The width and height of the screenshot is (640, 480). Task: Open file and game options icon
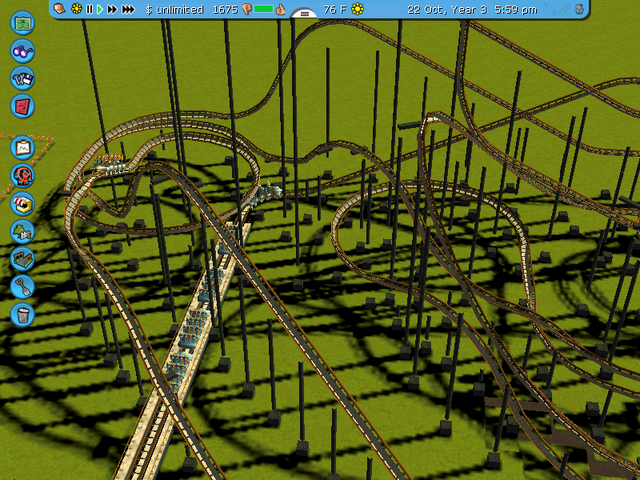pos(22,78)
